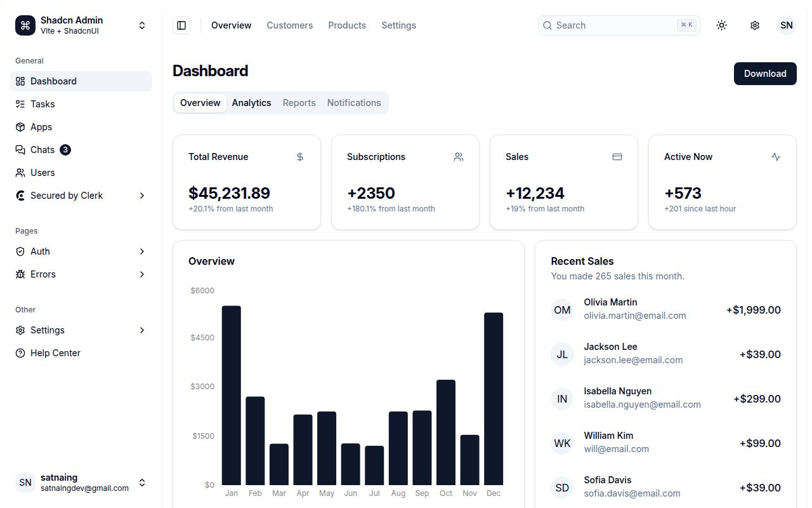Select the Overview tab under Dashboard
Image resolution: width=812 pixels, height=508 pixels.
200,103
